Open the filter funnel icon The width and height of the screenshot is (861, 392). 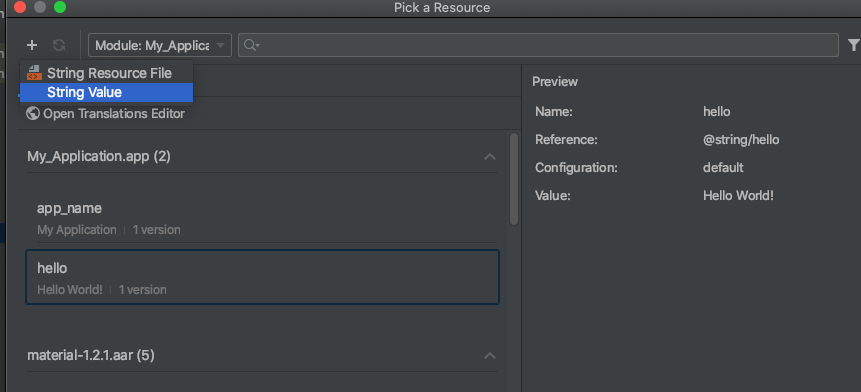(853, 45)
